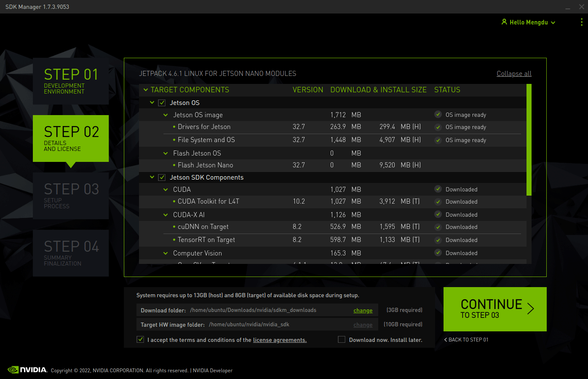Change the Target HW image folder

(363, 325)
